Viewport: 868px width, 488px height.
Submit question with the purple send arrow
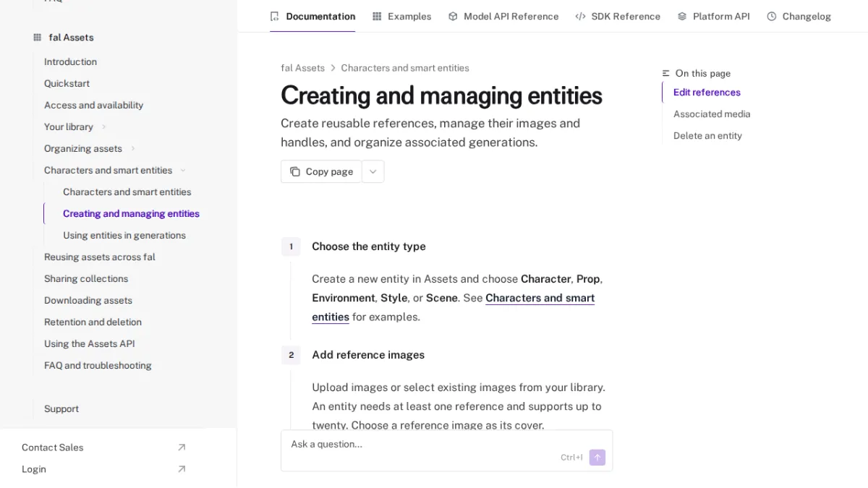597,458
